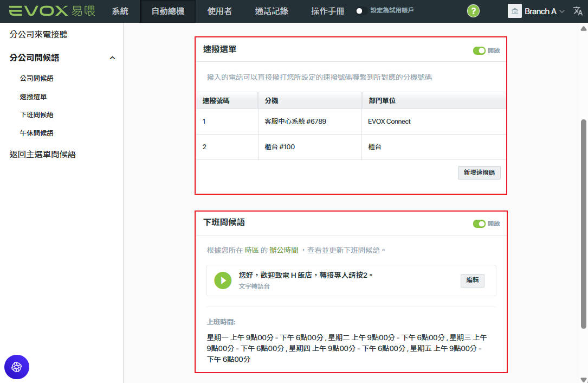This screenshot has height=383, width=588.
Task: Open the 通話記錄 menu
Action: [272, 11]
